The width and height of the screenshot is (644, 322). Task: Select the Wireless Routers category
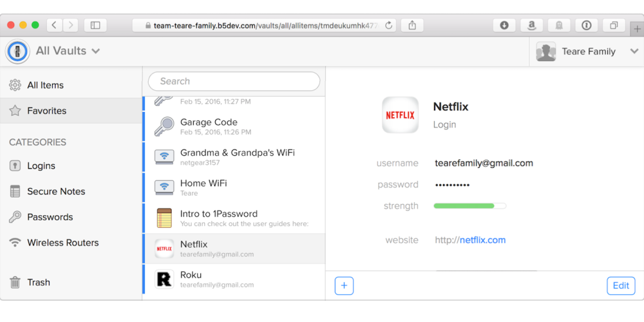pos(62,243)
